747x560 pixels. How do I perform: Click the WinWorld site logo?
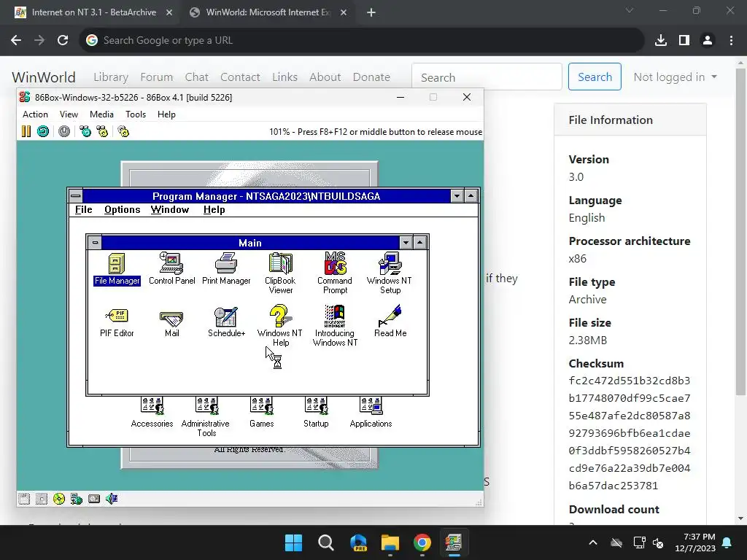click(x=43, y=77)
